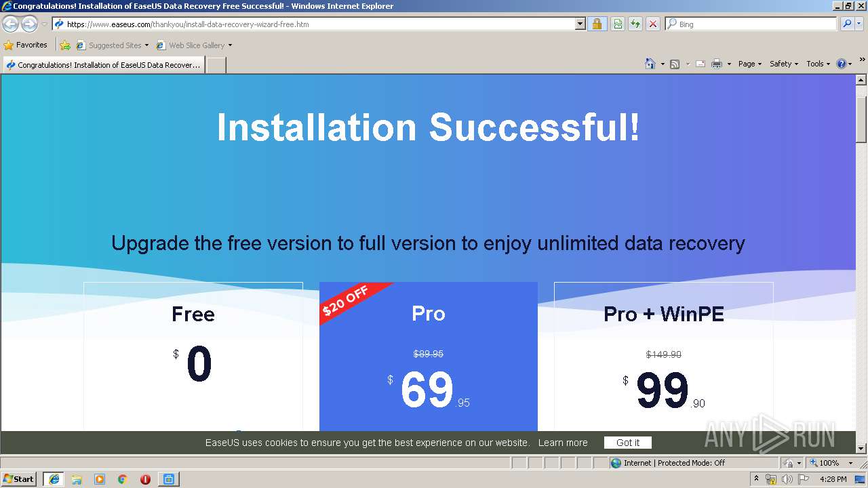Open the Safety menu

point(784,64)
